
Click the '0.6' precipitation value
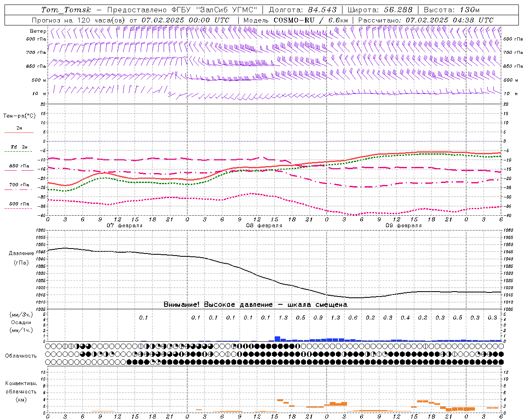tap(353, 318)
